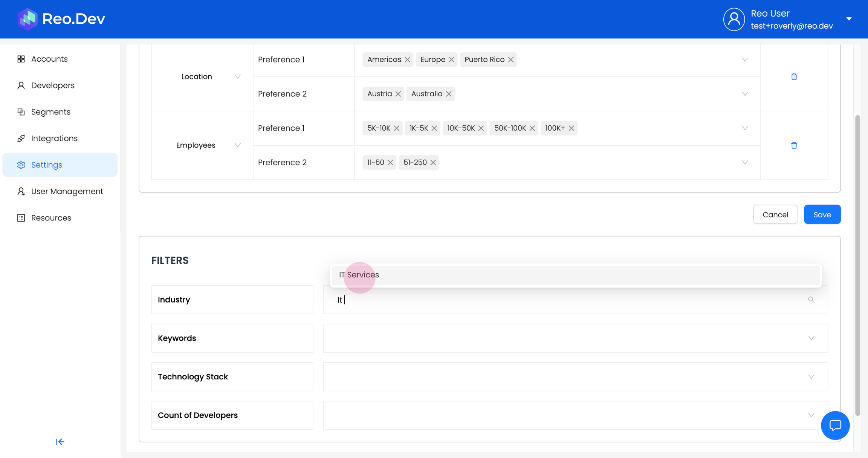Viewport: 868px width, 458px height.
Task: Save the preference settings
Action: click(x=822, y=215)
